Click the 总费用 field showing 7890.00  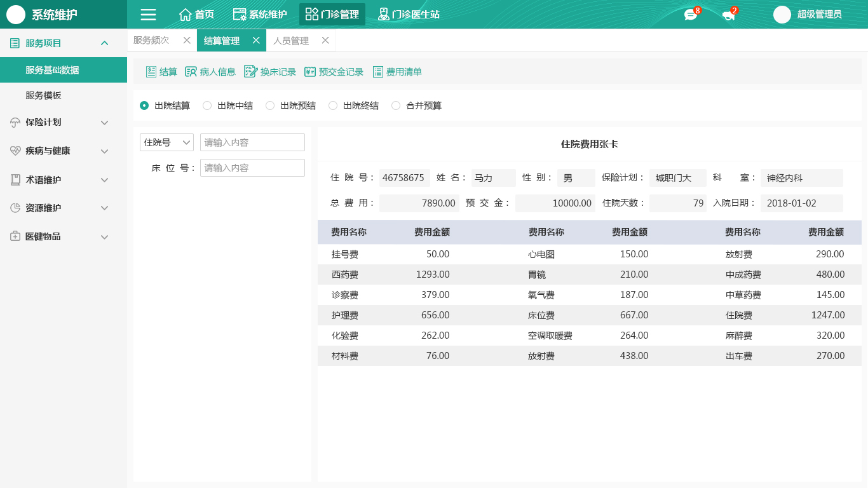pos(419,203)
